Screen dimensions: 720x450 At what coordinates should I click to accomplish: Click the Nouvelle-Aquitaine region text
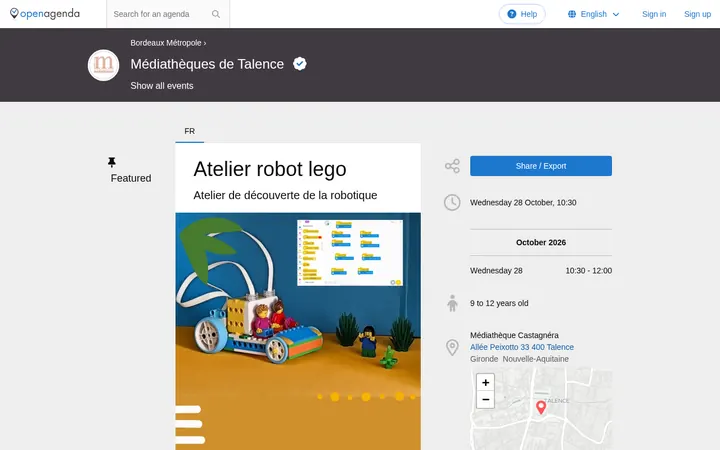[x=535, y=359]
